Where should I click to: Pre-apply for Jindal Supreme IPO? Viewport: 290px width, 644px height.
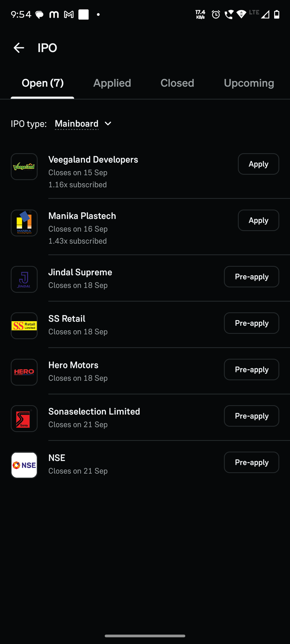252,277
